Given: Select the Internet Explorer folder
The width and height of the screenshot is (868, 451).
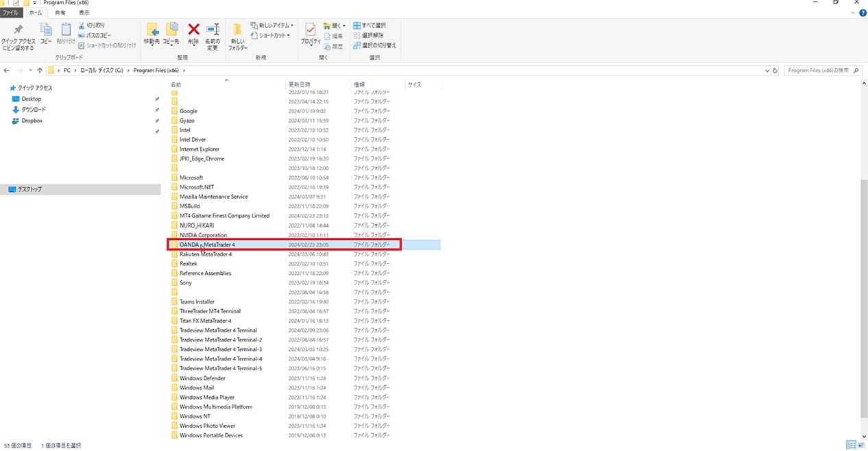Looking at the screenshot, I should 200,149.
